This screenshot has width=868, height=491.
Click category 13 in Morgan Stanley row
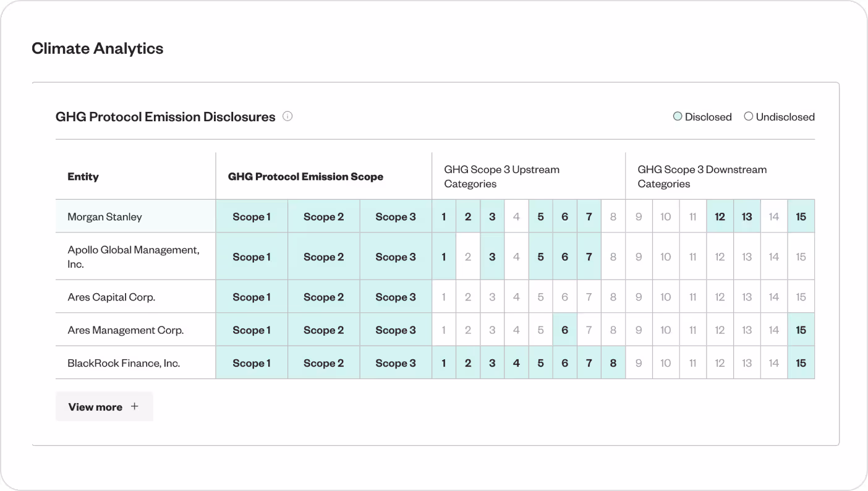747,216
